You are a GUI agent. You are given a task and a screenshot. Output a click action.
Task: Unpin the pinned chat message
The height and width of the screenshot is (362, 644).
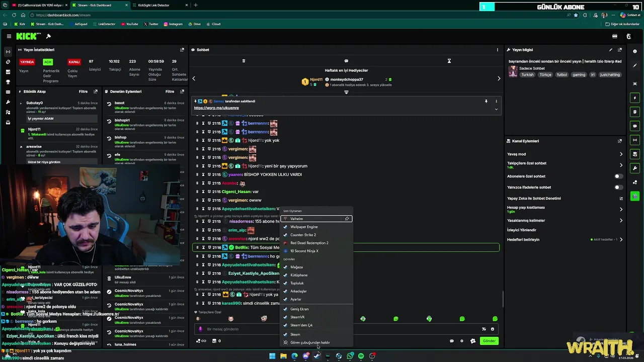pos(486,101)
